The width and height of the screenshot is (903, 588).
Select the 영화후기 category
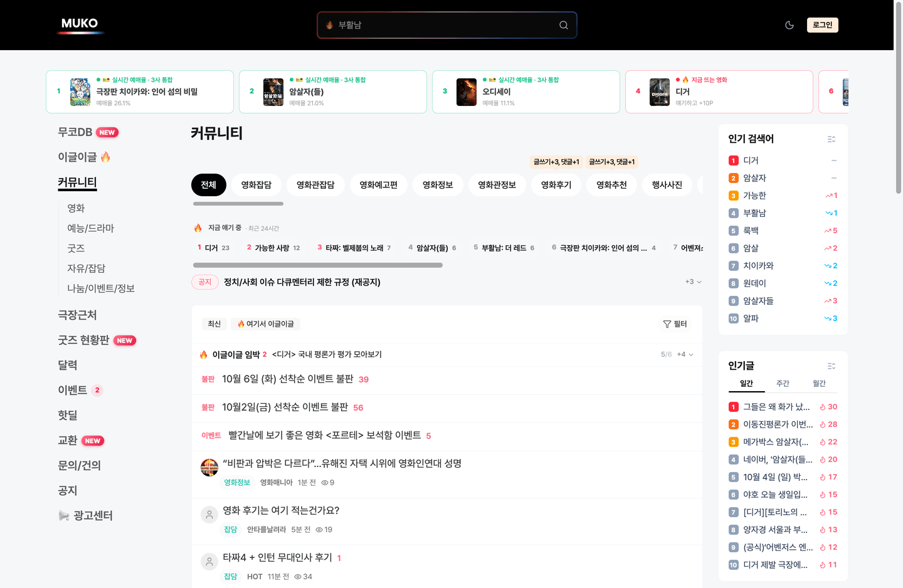click(x=556, y=185)
